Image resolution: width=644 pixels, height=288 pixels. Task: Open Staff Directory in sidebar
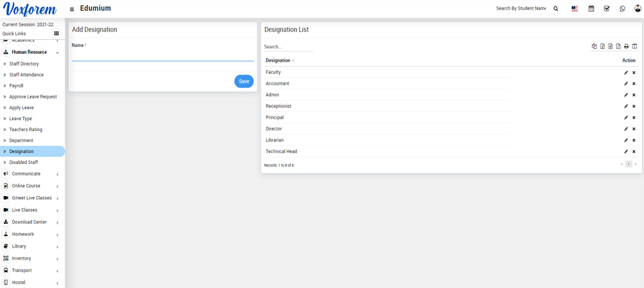coord(24,64)
